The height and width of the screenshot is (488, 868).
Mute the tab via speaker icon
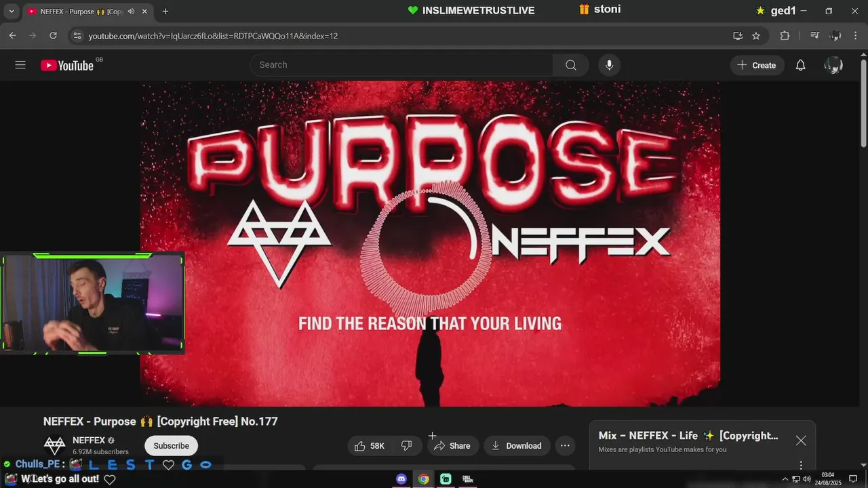coord(131,12)
